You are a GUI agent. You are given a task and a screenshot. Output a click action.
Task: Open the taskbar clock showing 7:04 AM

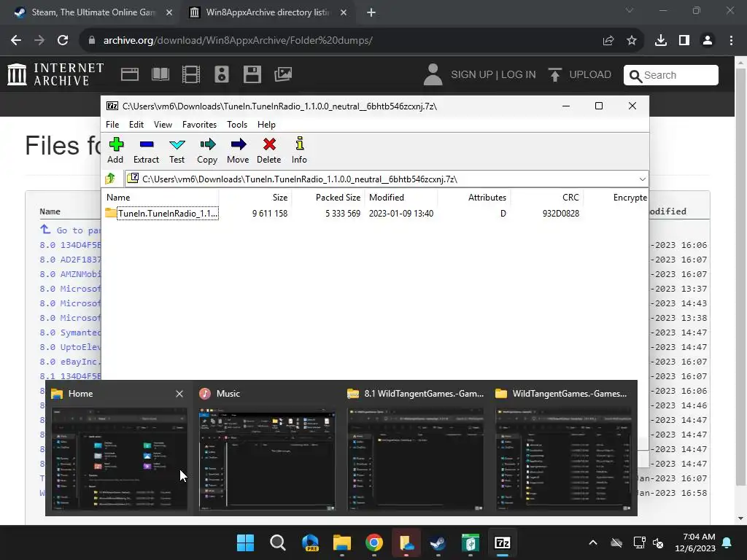(x=695, y=542)
